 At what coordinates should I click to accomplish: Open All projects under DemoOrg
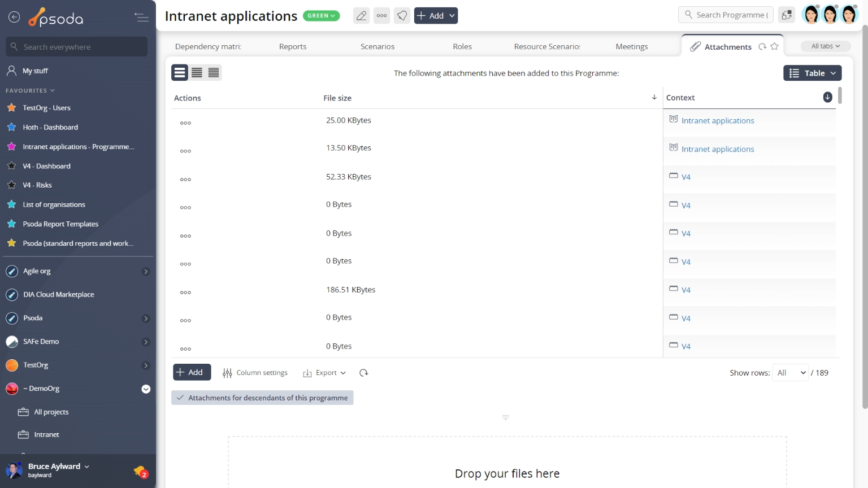51,412
